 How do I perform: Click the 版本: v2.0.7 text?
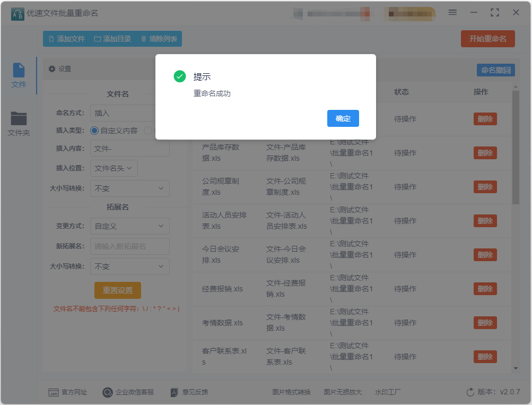click(499, 392)
